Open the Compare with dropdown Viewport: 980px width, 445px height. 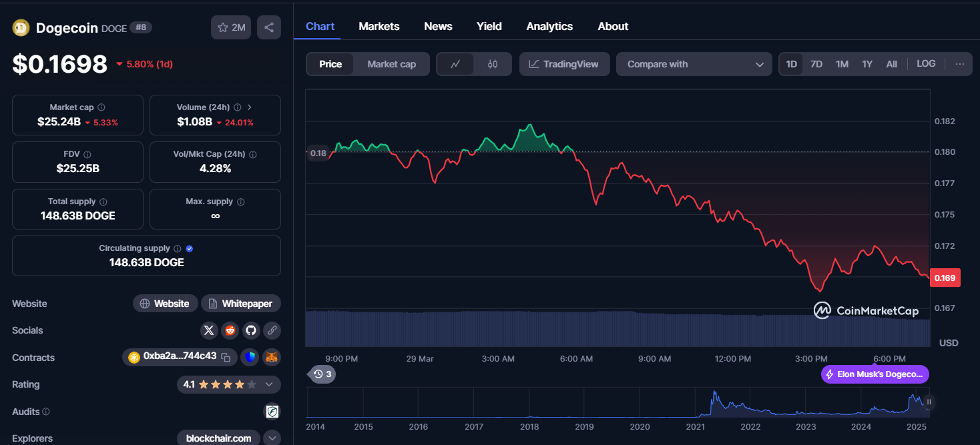[x=694, y=64]
